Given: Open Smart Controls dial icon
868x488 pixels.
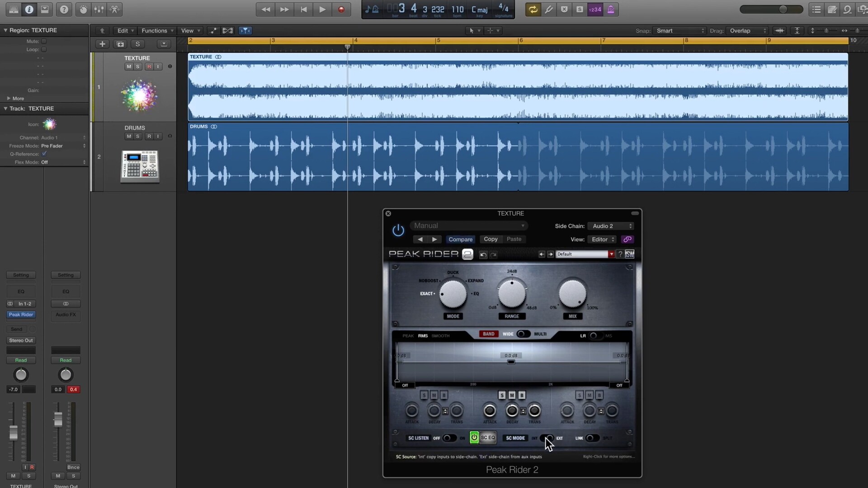Looking at the screenshot, I should (83, 9).
